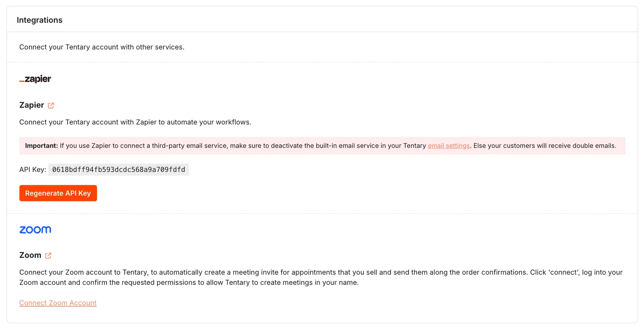Open Zoom external link icon
The image size is (644, 330).
pyautogui.click(x=48, y=255)
